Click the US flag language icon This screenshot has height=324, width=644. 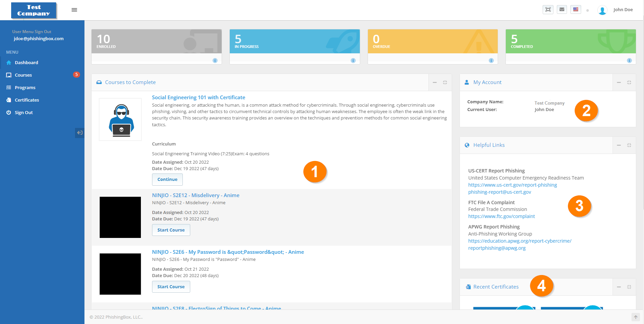(576, 9)
